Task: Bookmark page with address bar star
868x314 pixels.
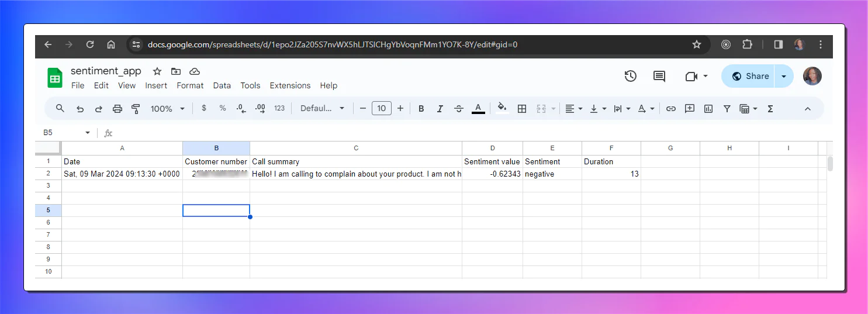Action: coord(696,44)
